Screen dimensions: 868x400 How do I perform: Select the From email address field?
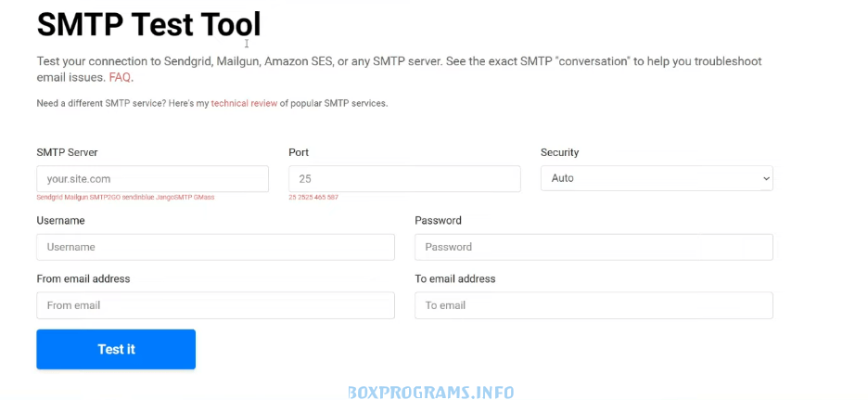pyautogui.click(x=215, y=305)
